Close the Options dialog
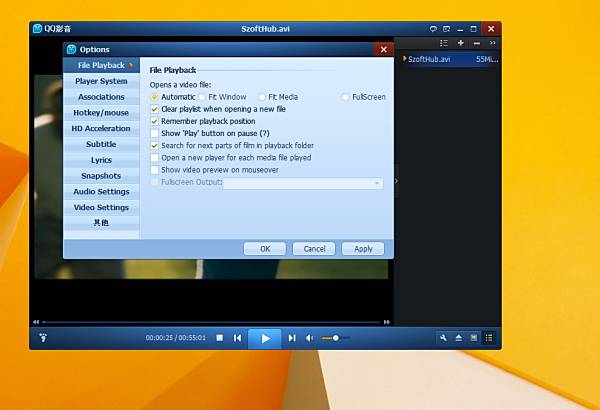This screenshot has height=410, width=600. pyautogui.click(x=383, y=49)
